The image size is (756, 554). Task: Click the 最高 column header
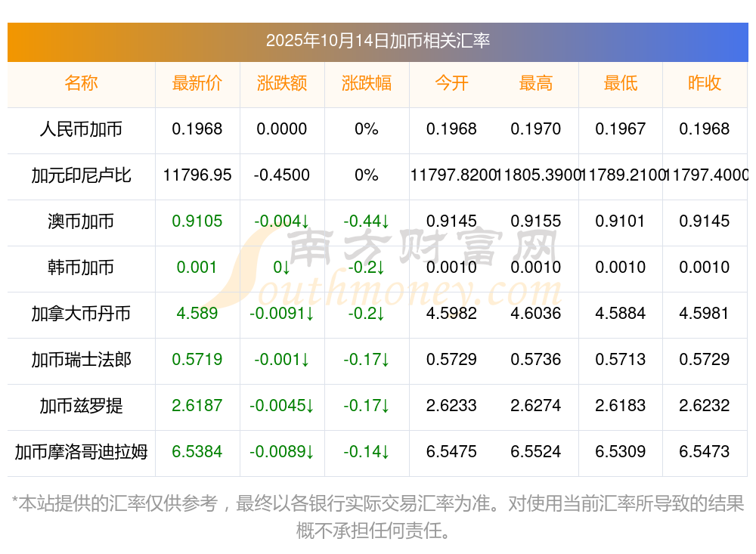click(x=536, y=83)
